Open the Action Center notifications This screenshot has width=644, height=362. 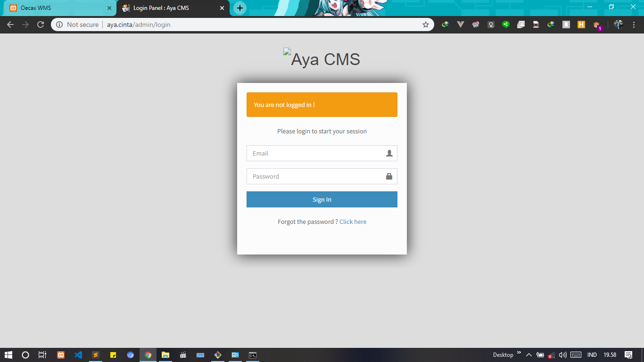coord(628,355)
